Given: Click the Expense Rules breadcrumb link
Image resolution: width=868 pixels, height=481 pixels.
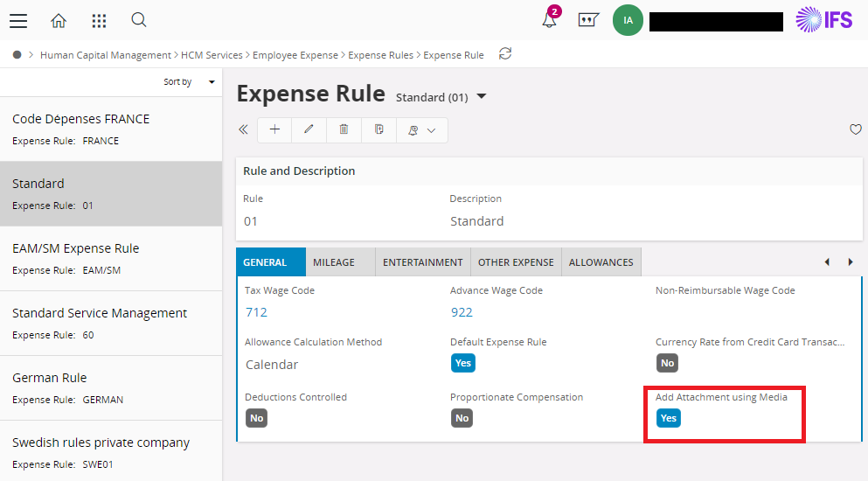Looking at the screenshot, I should pyautogui.click(x=380, y=55).
